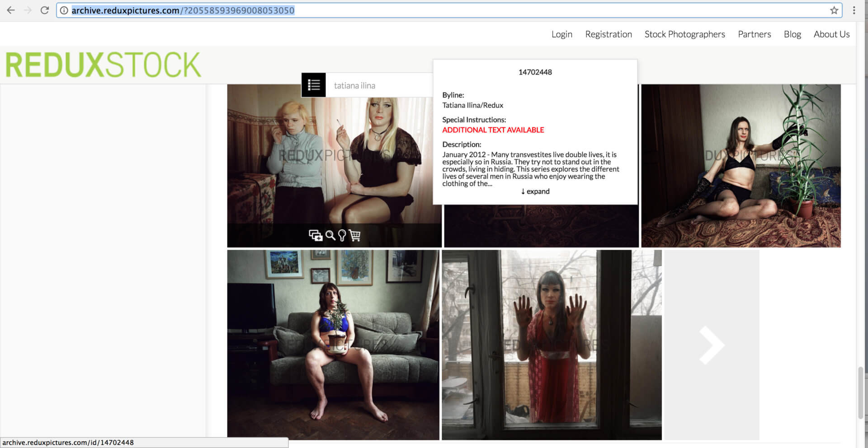Screen dimensions: 868x448
Task: Open the Partners page
Action: (754, 34)
